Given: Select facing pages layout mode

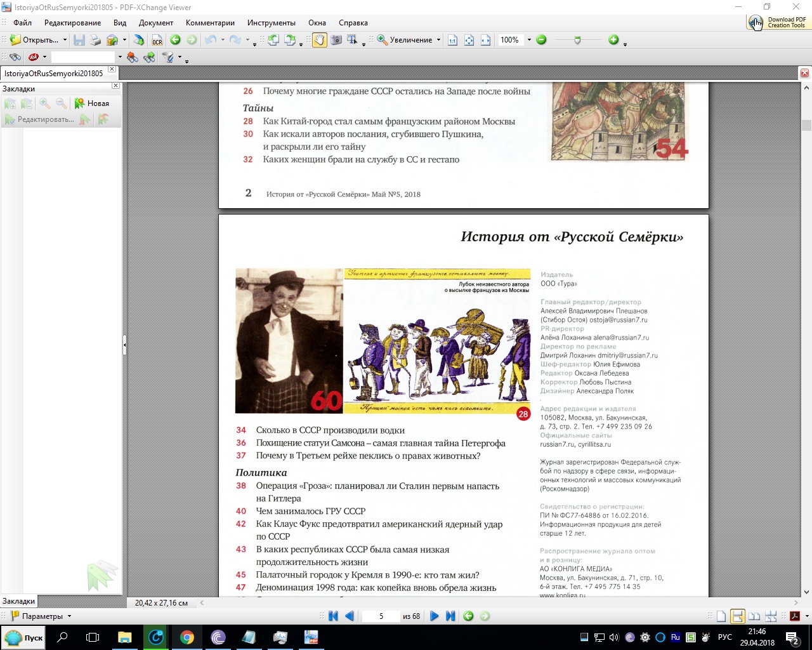Looking at the screenshot, I should click(754, 616).
